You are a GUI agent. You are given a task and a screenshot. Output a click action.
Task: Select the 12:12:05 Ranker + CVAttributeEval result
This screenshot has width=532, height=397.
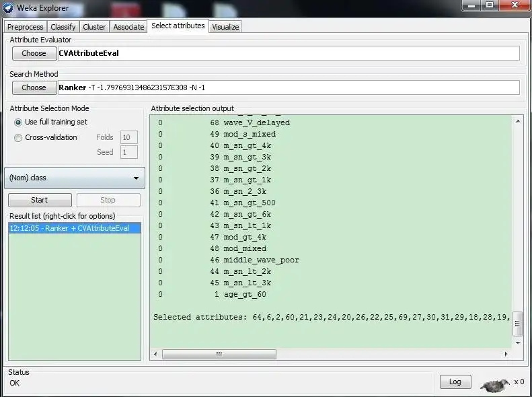[74, 228]
